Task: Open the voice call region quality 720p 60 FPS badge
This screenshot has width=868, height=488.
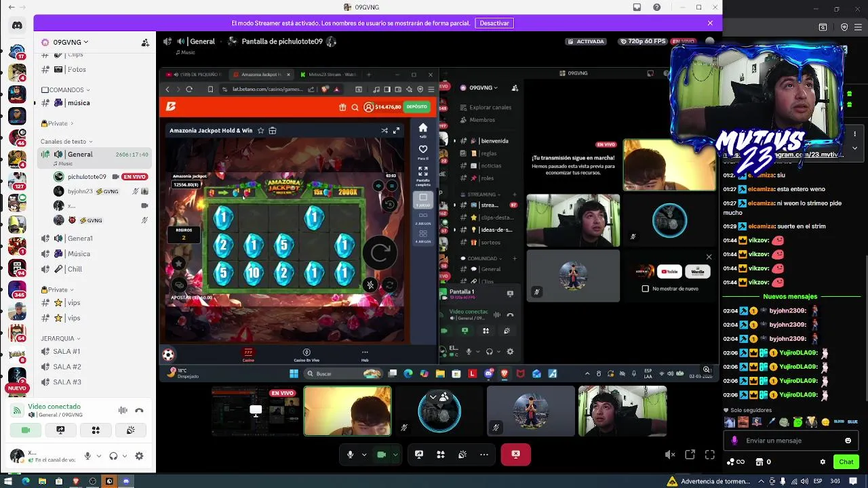Action: pos(643,41)
